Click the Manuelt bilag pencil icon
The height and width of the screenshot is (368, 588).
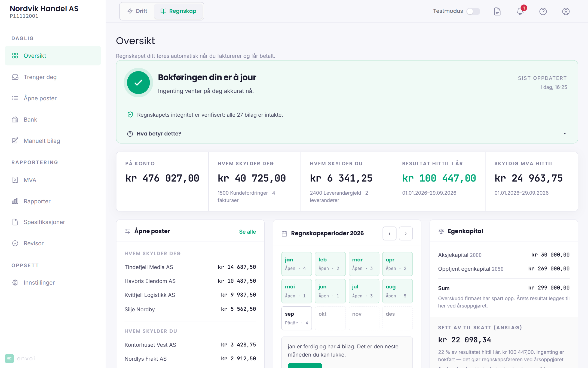(x=15, y=141)
